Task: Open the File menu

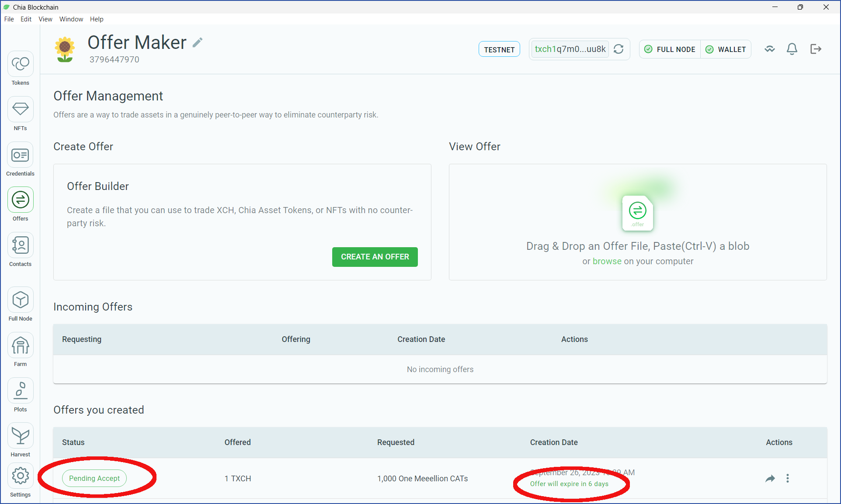Action: (9, 19)
